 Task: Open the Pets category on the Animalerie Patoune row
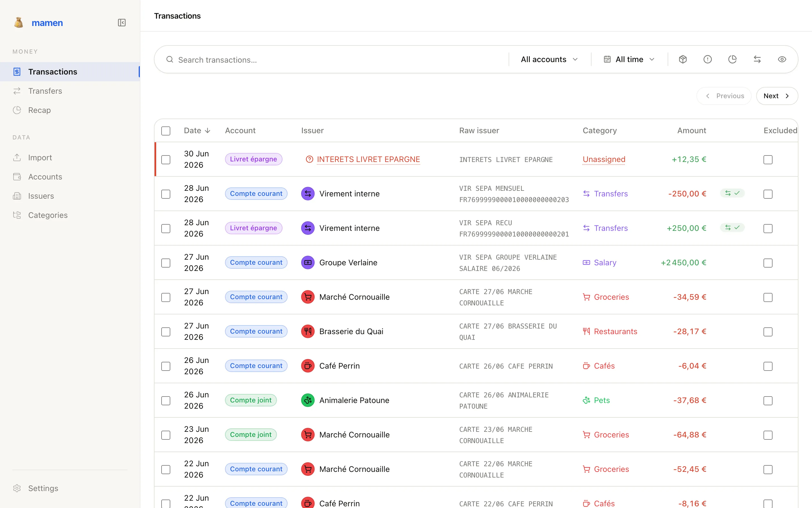[x=596, y=400]
